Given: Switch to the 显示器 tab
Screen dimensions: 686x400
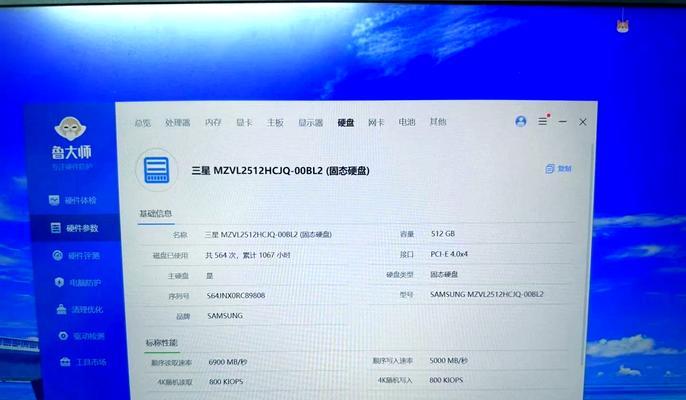Looking at the screenshot, I should pos(311,123).
